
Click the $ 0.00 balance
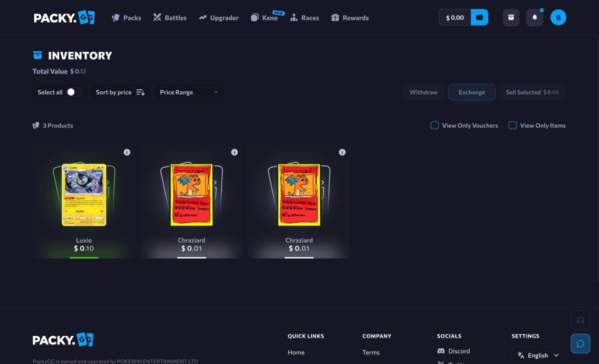[x=455, y=18]
